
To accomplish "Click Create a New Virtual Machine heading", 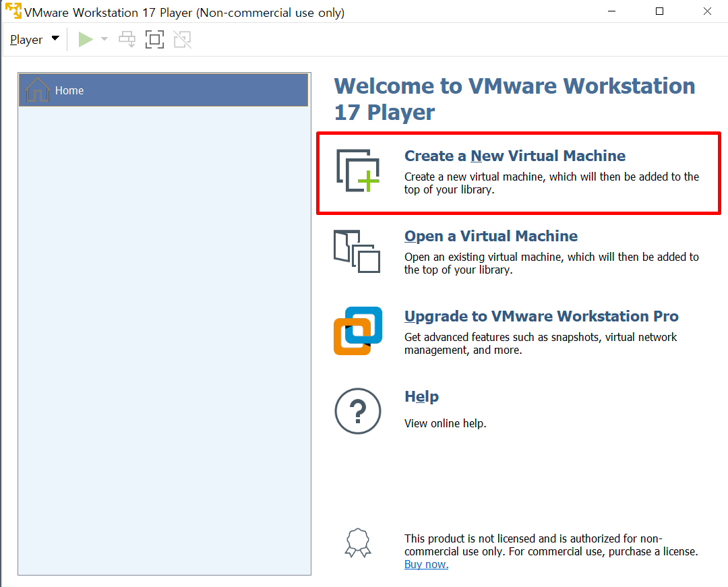I will (515, 156).
